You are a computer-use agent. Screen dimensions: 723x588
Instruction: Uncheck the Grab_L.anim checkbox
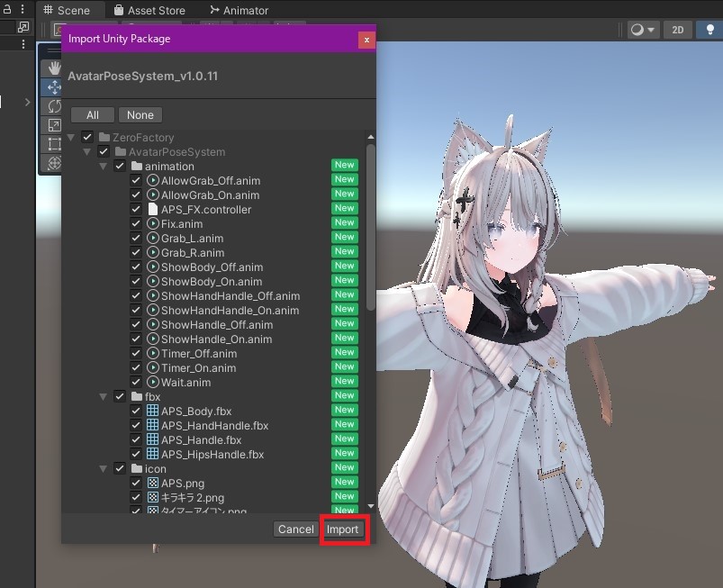tap(136, 238)
